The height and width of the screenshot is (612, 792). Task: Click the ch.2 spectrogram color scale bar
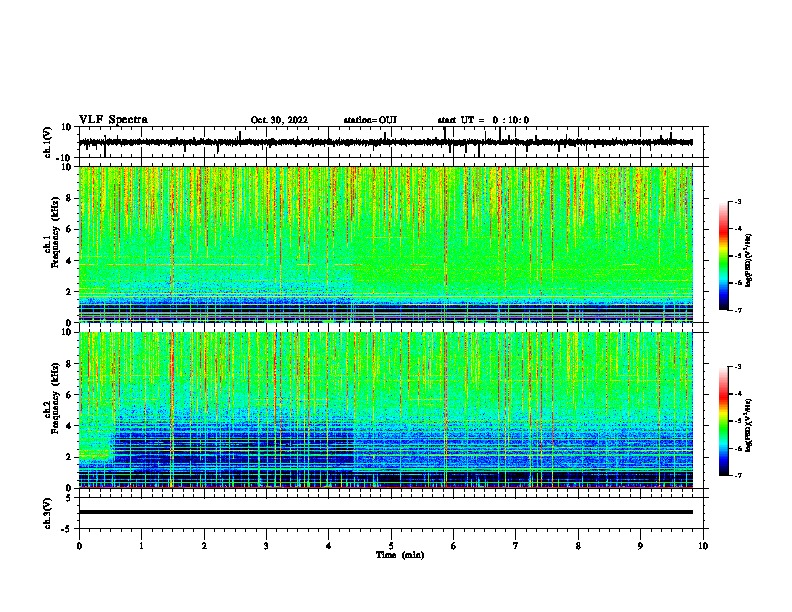(724, 421)
